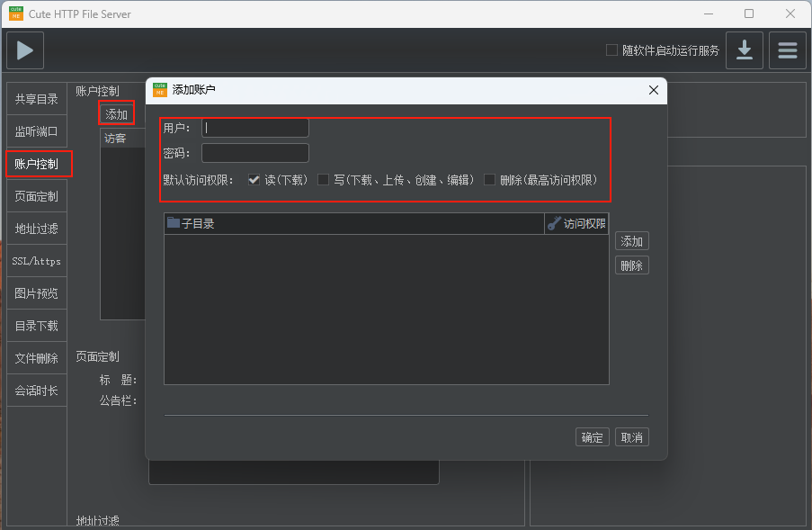Image resolution: width=812 pixels, height=530 pixels.
Task: Check the 写 permission checkbox
Action: [x=324, y=179]
